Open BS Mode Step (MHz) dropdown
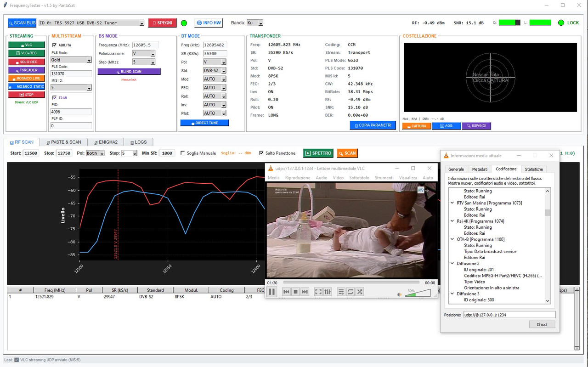 tap(153, 62)
